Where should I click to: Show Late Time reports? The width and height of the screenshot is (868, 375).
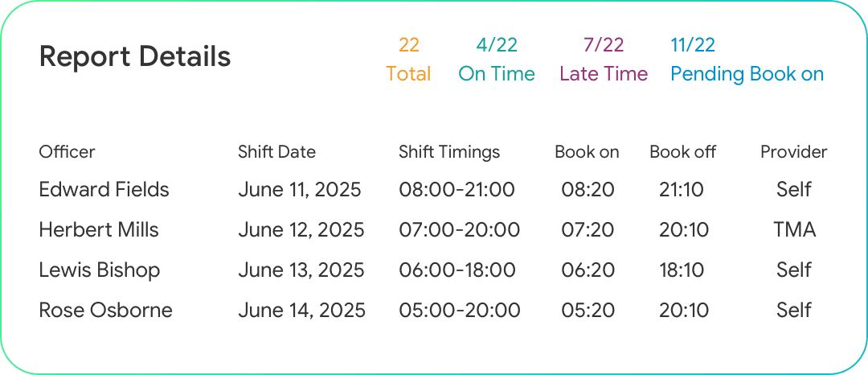click(x=603, y=60)
